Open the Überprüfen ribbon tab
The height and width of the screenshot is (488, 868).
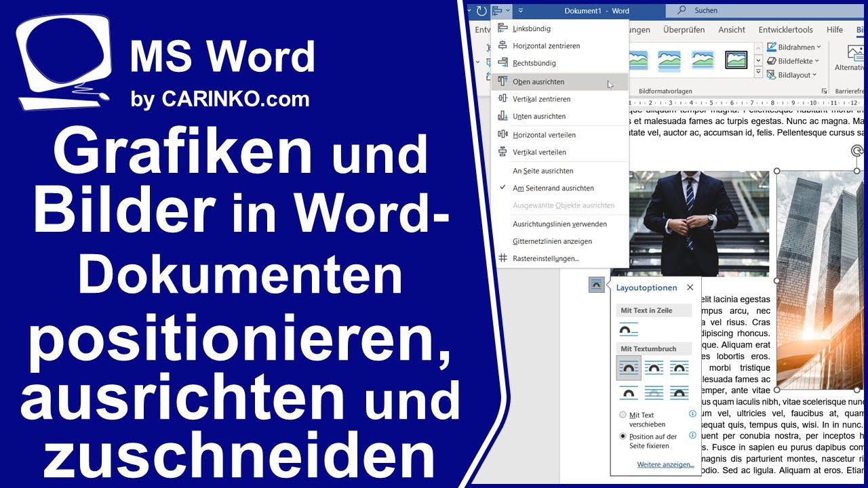[684, 30]
